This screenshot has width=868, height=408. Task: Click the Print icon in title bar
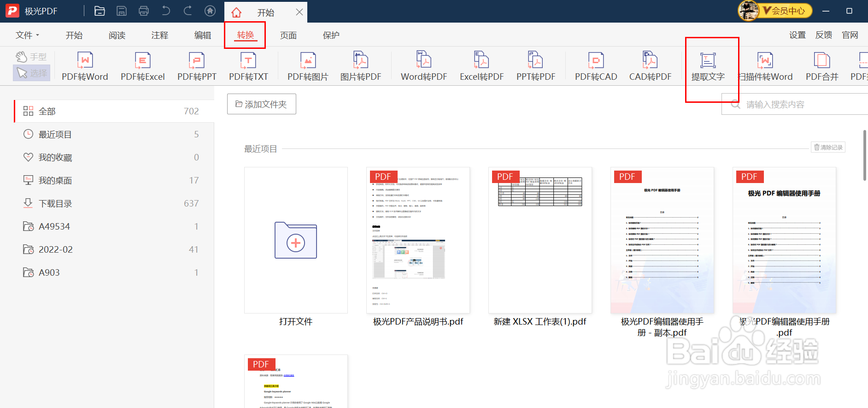point(144,11)
